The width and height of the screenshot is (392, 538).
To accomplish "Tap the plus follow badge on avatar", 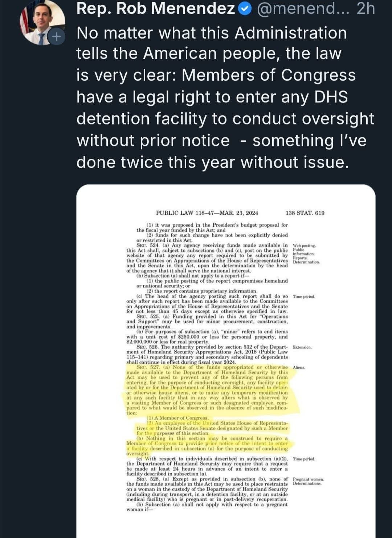I will 56,37.
